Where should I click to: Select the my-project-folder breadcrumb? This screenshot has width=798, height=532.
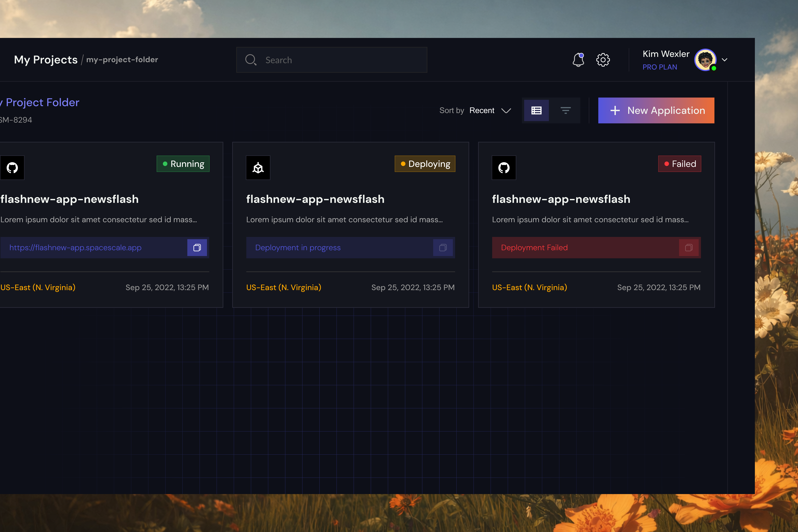click(x=122, y=60)
